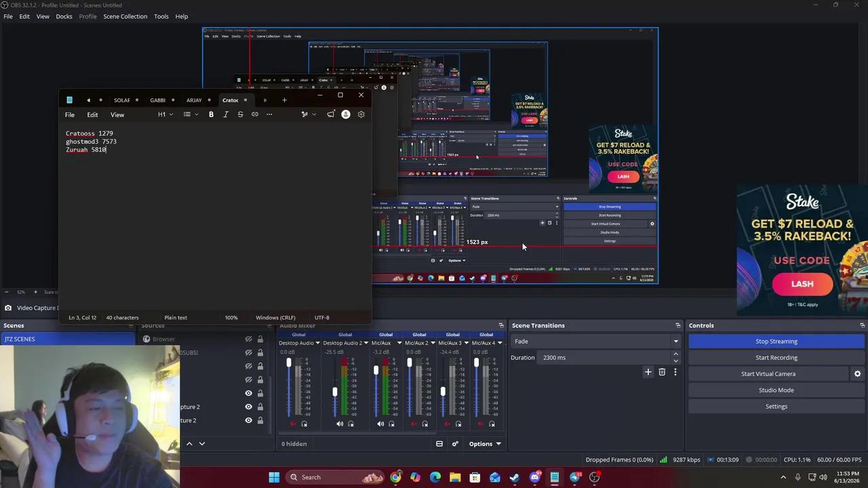Float the Scene Transitions dock
This screenshot has height=488, width=868.
(x=677, y=325)
